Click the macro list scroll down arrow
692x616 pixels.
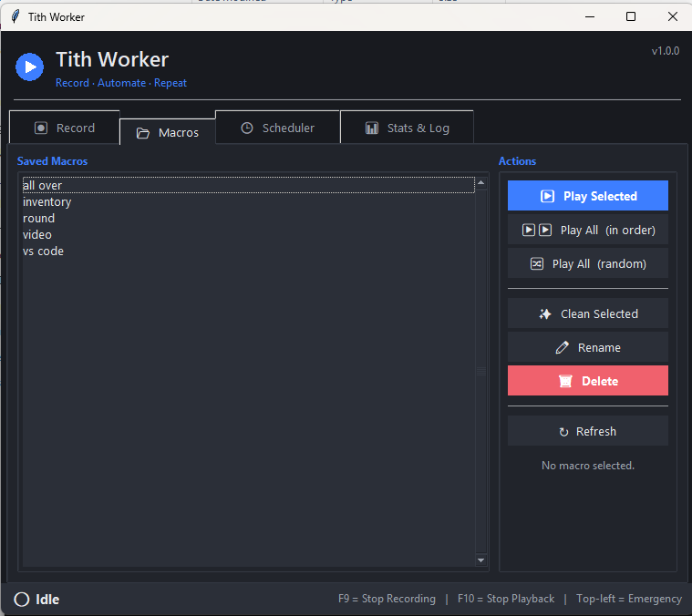(481, 560)
